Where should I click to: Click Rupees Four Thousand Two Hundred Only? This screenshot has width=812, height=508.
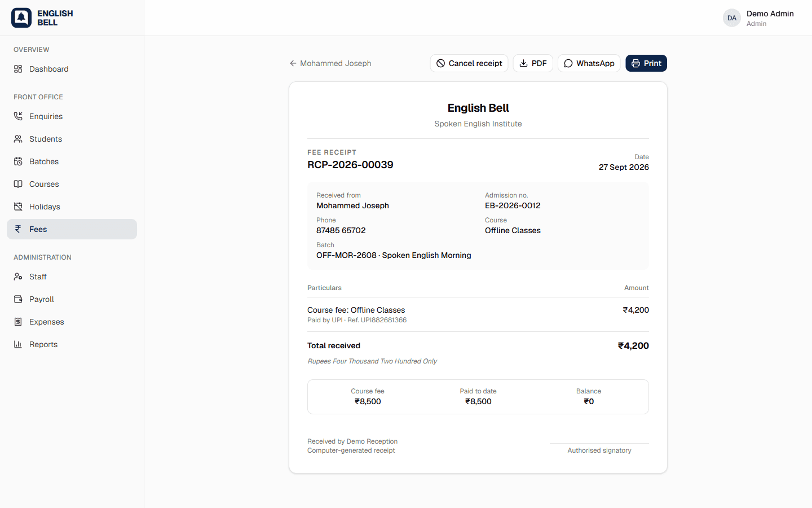point(372,361)
